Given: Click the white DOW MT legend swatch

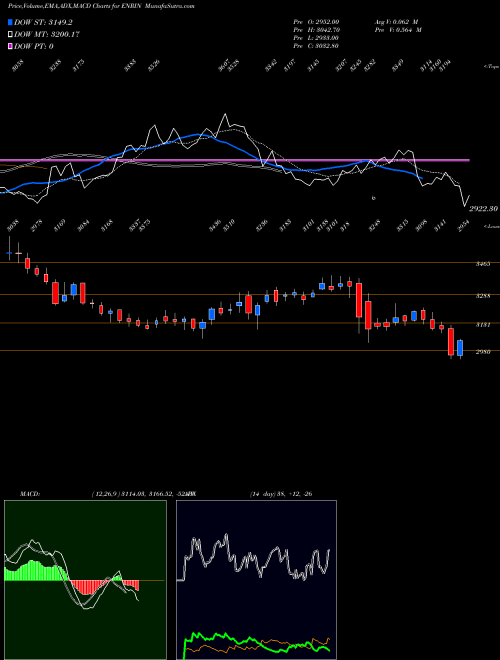Looking at the screenshot, I should [10, 35].
